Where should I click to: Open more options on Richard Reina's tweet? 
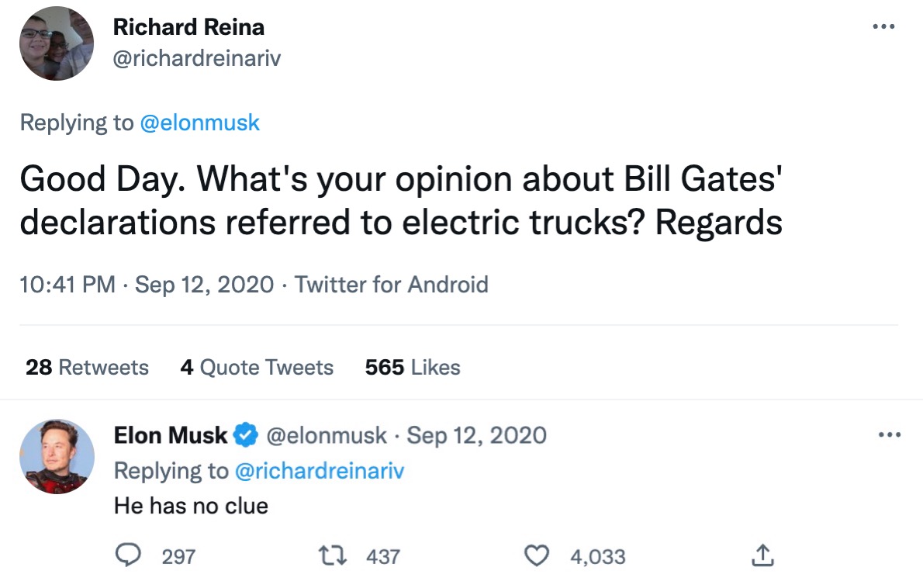(x=883, y=27)
